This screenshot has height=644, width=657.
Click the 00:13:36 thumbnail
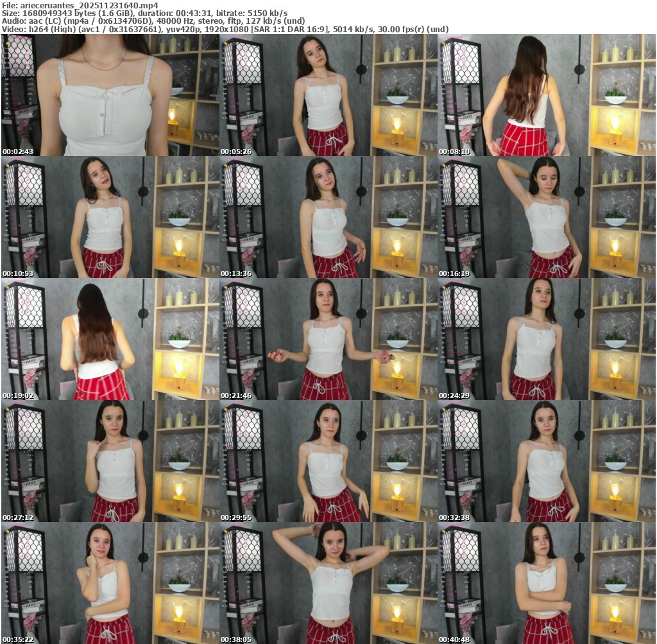[x=328, y=217]
